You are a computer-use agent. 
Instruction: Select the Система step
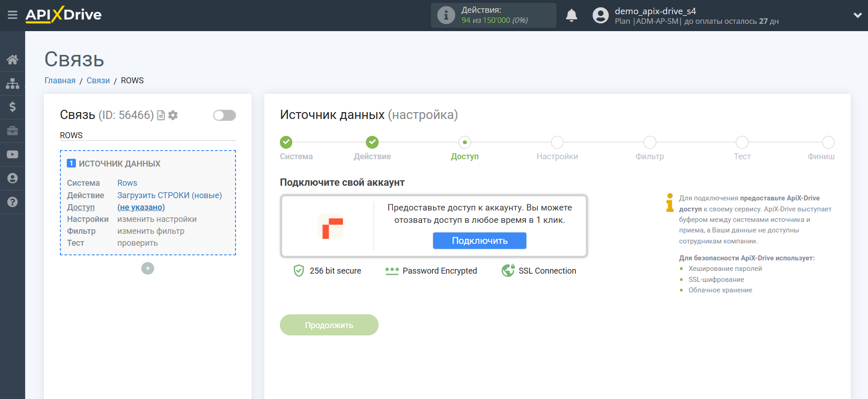coord(286,142)
